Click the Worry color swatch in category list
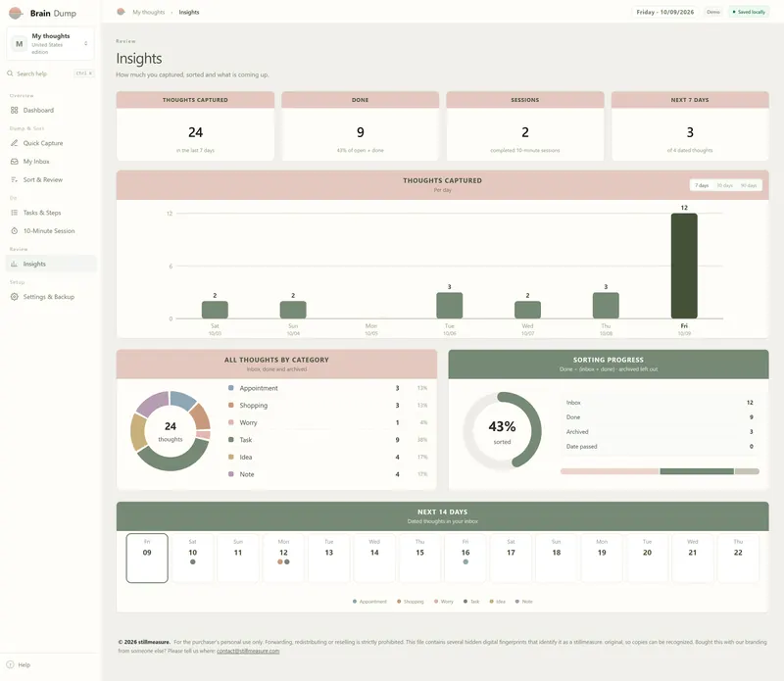 [x=231, y=422]
